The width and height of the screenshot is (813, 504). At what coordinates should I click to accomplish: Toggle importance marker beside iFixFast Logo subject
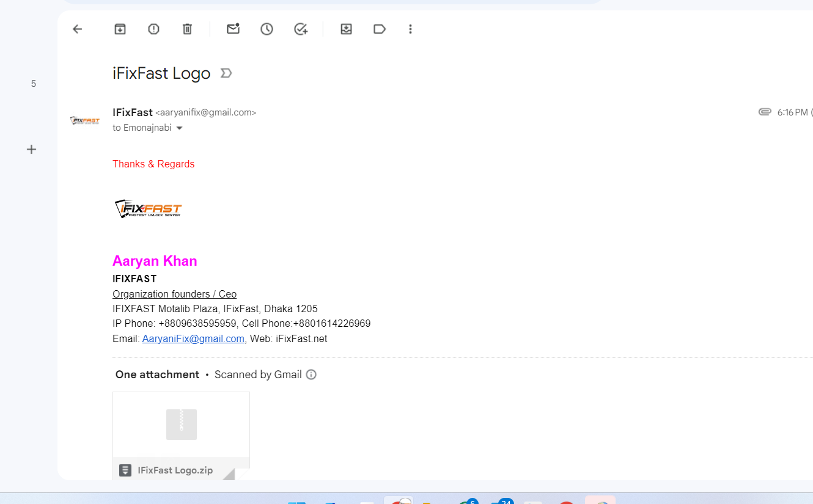(226, 73)
